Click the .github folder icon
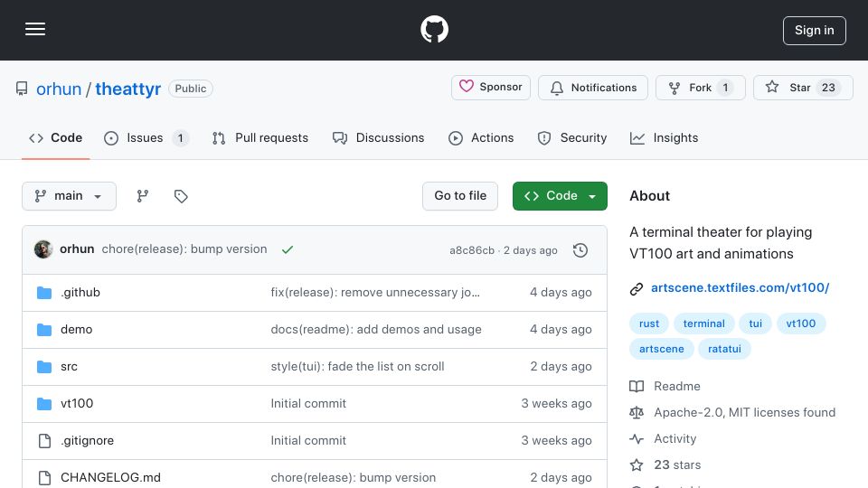 (x=44, y=292)
